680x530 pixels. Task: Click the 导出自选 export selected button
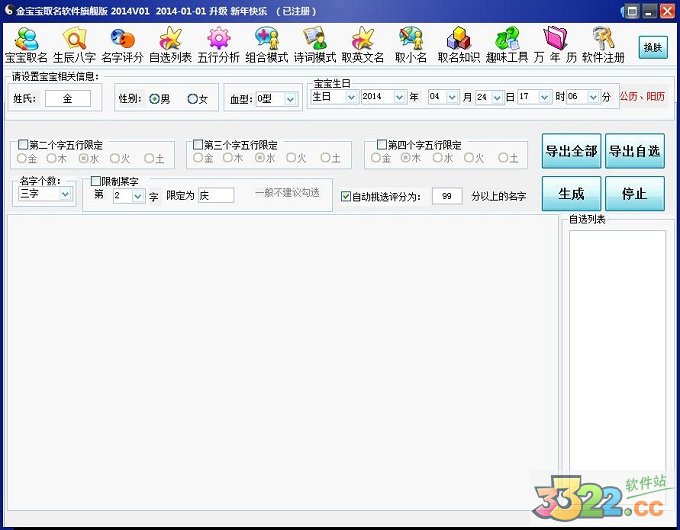point(634,151)
